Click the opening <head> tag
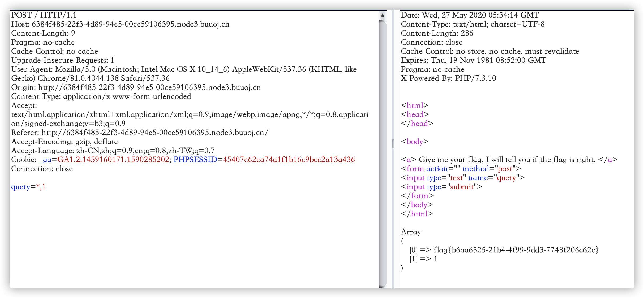The height and width of the screenshot is (298, 644). (x=415, y=114)
